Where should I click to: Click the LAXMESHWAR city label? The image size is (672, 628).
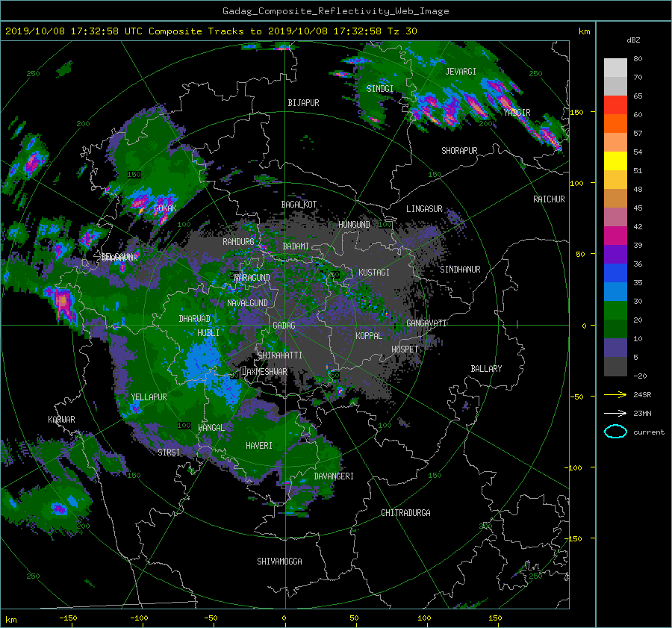click(x=264, y=372)
